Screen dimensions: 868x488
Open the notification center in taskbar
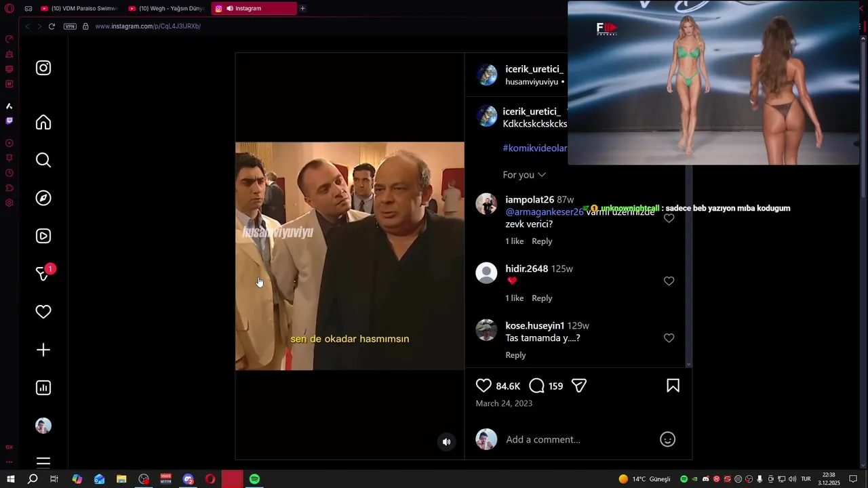[x=853, y=479]
